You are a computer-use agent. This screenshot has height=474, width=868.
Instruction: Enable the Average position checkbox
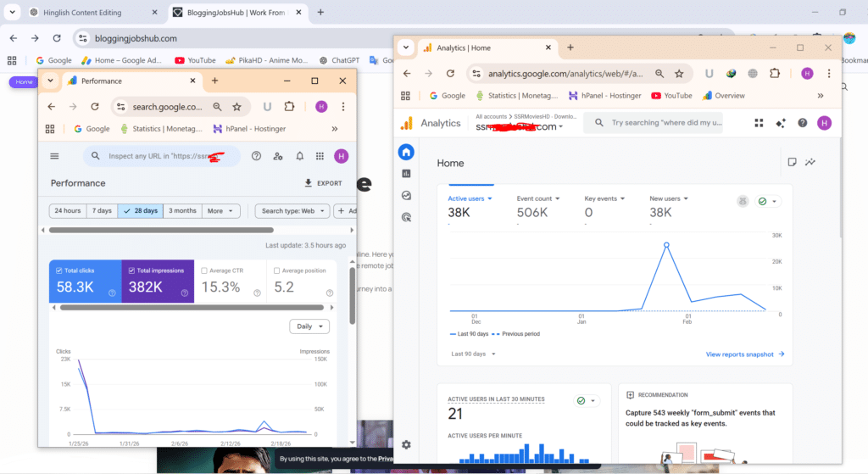pos(277,270)
